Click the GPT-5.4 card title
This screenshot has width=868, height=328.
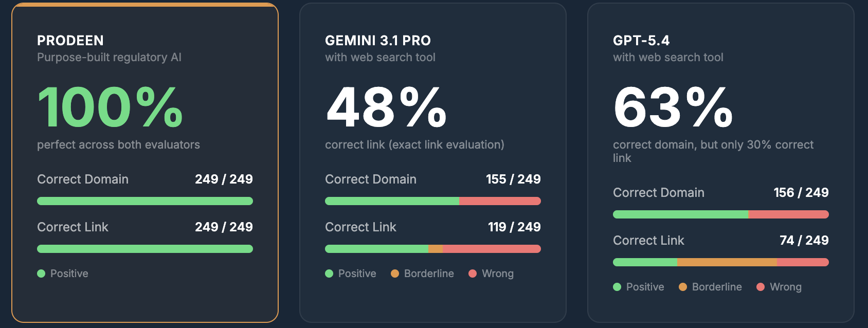tap(641, 41)
